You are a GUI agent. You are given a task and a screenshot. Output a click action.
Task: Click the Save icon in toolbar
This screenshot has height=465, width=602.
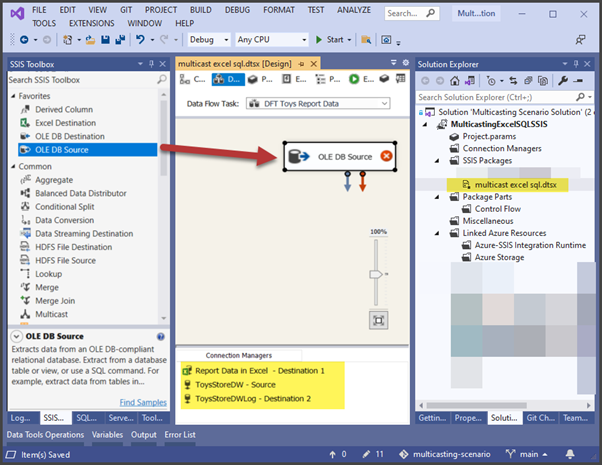pos(105,40)
